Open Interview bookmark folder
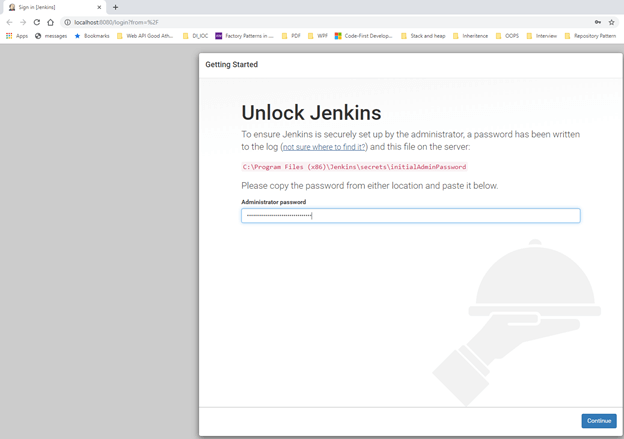The image size is (624, 439). pyautogui.click(x=542, y=36)
